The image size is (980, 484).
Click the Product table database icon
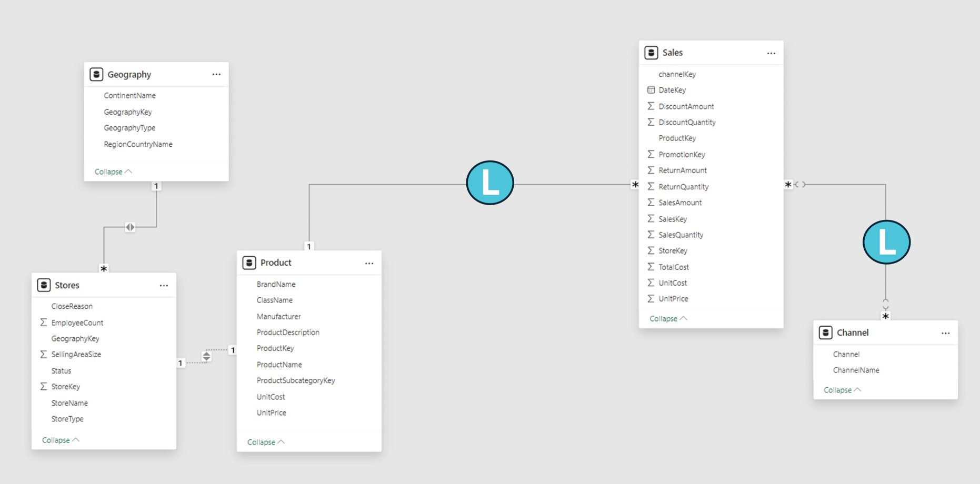(x=249, y=263)
